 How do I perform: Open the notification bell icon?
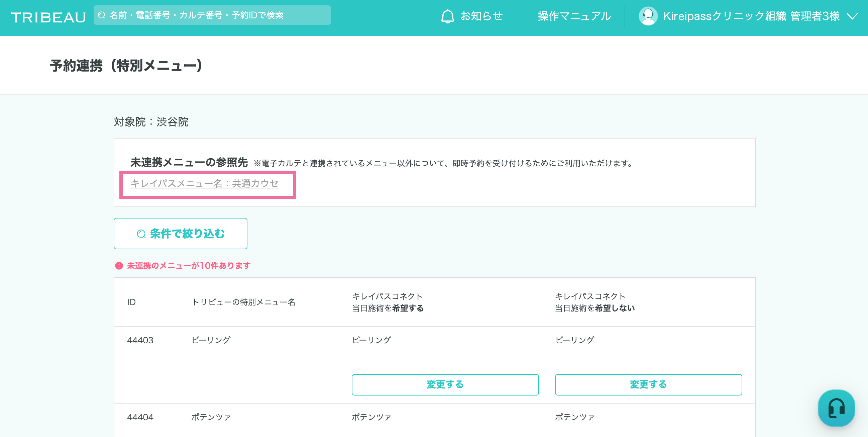(447, 16)
